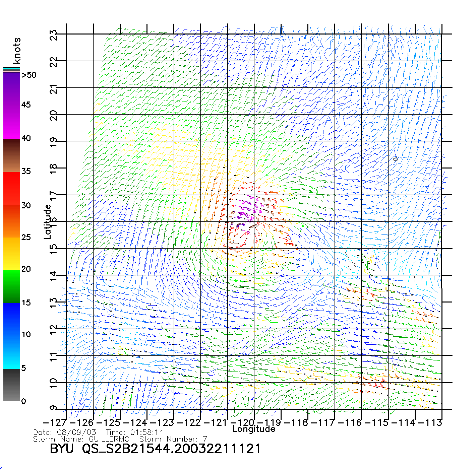Click the "knots" legend unit label
Screen dimensions: 476x469
(x=17, y=51)
